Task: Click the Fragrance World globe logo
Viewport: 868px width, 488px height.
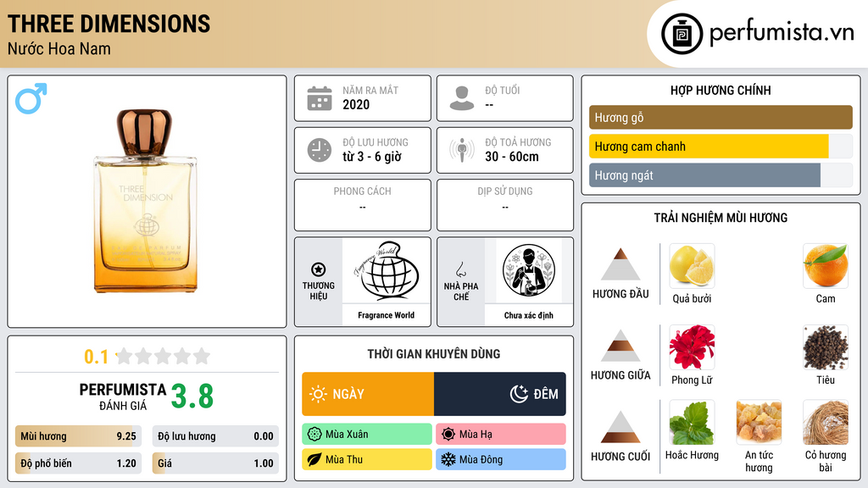Action: coord(386,270)
